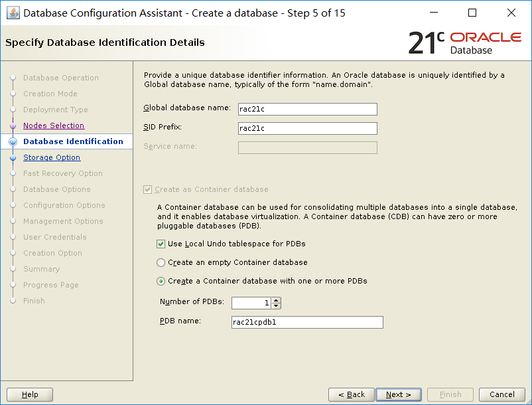Maximize the Database Configuration Assistant window
Image resolution: width=532 pixels, height=405 pixels.
472,13
